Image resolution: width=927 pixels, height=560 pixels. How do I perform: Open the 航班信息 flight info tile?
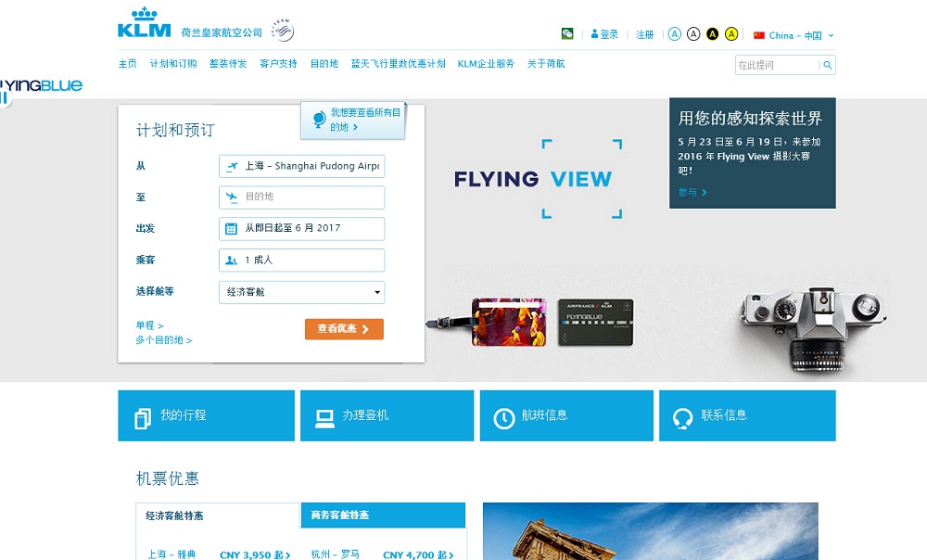566,415
